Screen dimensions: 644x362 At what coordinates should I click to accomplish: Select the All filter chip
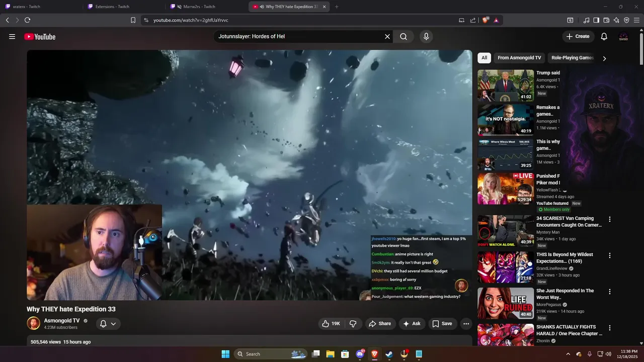click(484, 58)
